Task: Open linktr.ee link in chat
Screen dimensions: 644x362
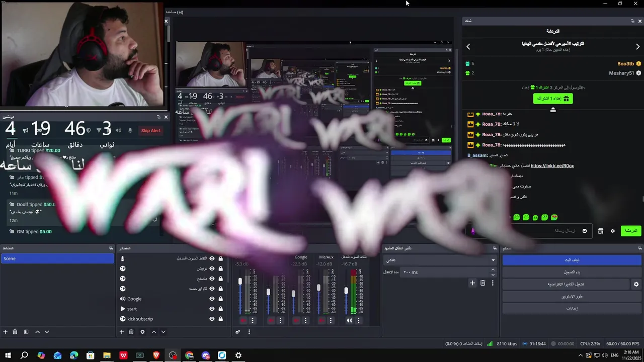Action: (552, 166)
